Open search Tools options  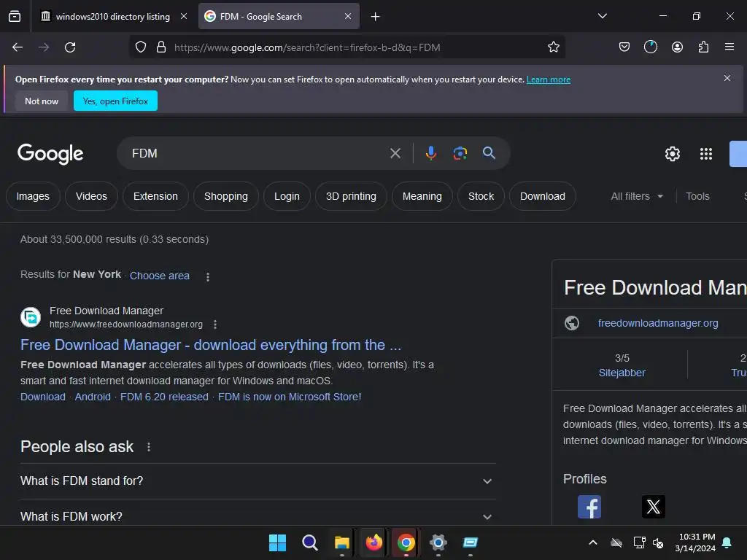coord(697,196)
